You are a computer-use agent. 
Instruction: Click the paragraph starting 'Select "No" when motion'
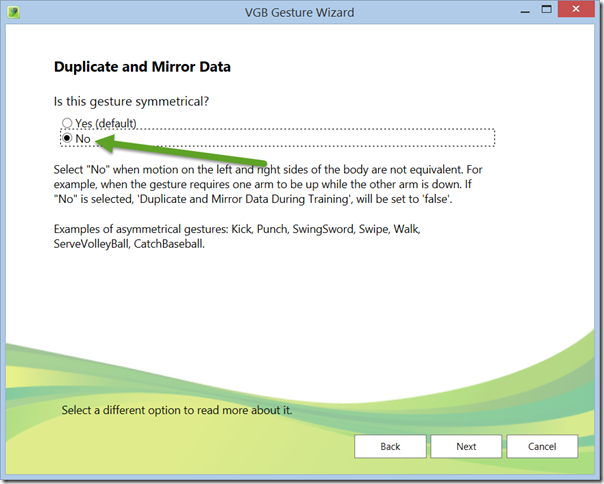coord(268,184)
